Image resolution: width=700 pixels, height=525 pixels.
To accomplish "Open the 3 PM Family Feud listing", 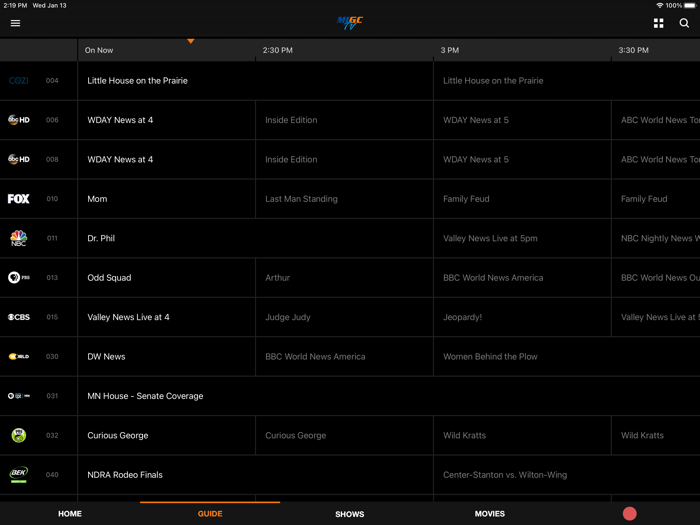I will (x=522, y=199).
